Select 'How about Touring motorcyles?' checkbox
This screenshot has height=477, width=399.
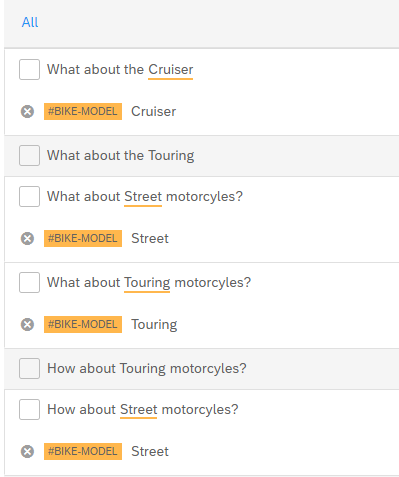click(x=29, y=368)
